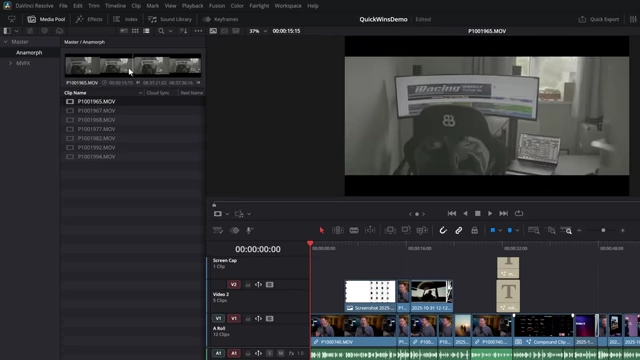Screen dimensions: 640x360
Task: Open the Fusion menu
Action: (x=217, y=6)
